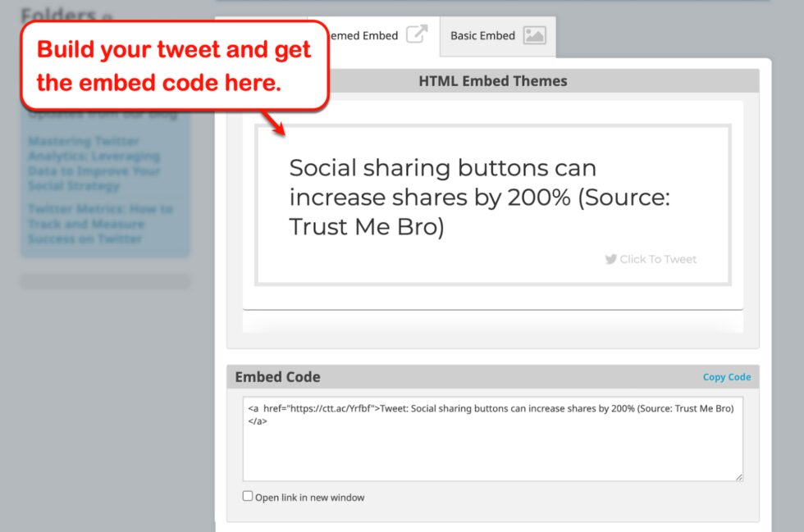Click the external link icon on Themed Embed tab
This screenshot has height=532, width=804.
(418, 33)
